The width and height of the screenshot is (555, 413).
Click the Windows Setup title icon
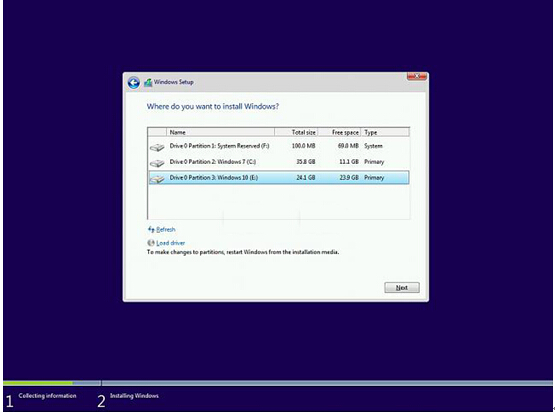tap(148, 83)
